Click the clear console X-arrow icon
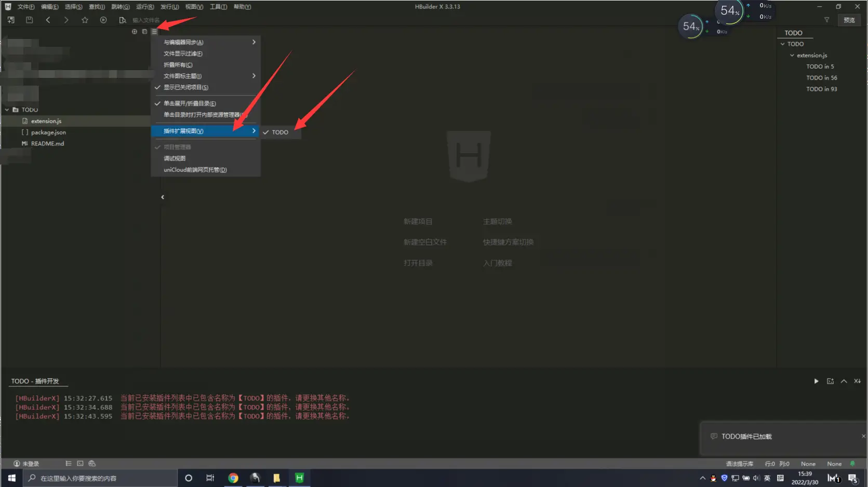The height and width of the screenshot is (487, 868). point(857,381)
